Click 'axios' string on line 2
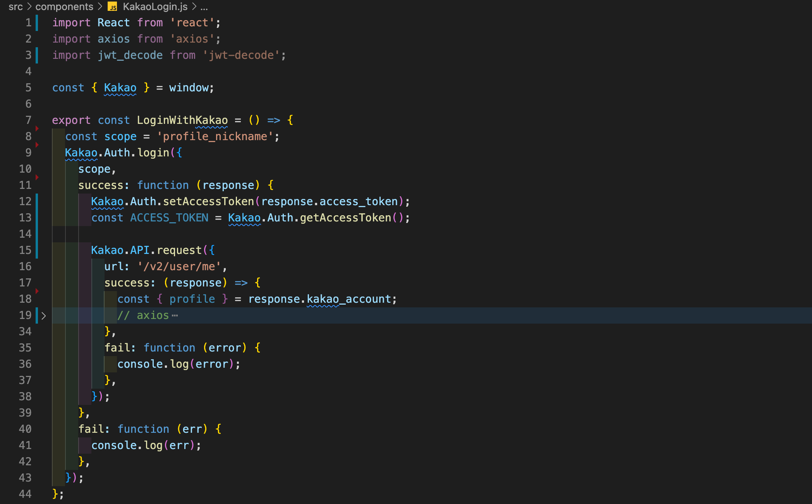The width and height of the screenshot is (812, 504). click(192, 39)
